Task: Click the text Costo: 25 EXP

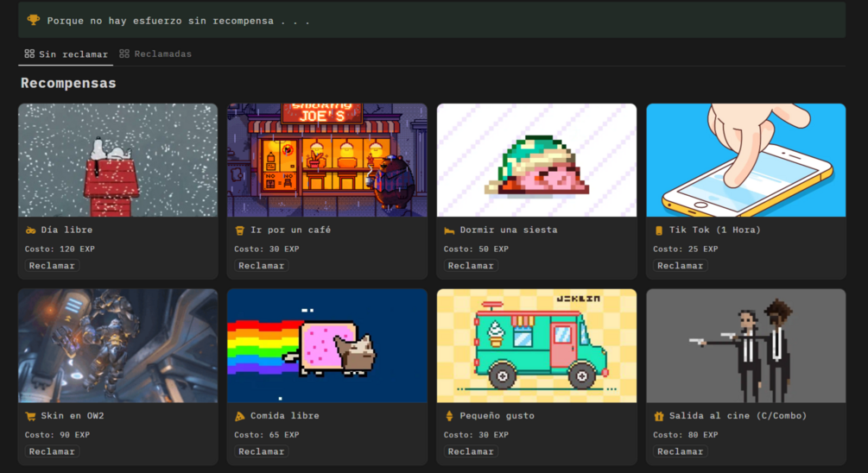Action: [685, 249]
